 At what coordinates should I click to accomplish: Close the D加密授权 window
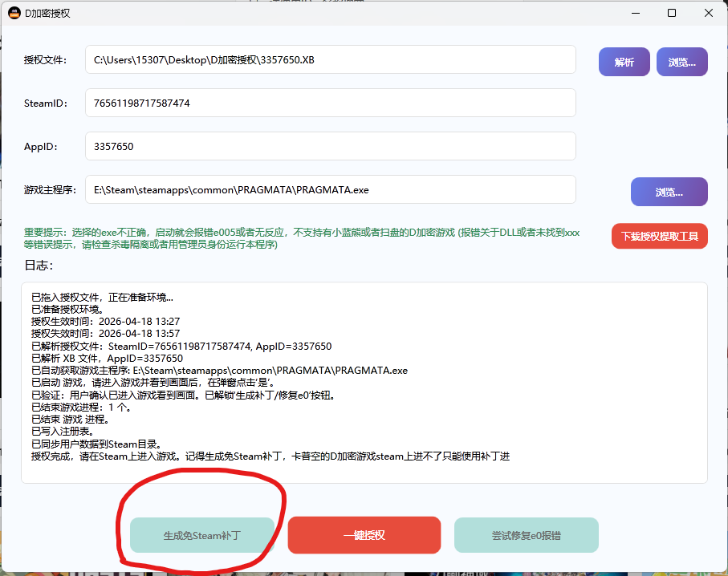[709, 13]
